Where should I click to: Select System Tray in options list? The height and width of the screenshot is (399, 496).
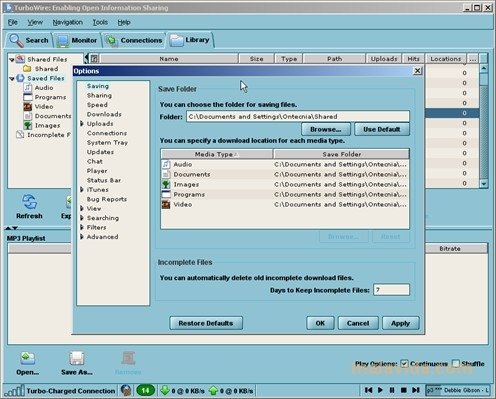click(x=107, y=142)
